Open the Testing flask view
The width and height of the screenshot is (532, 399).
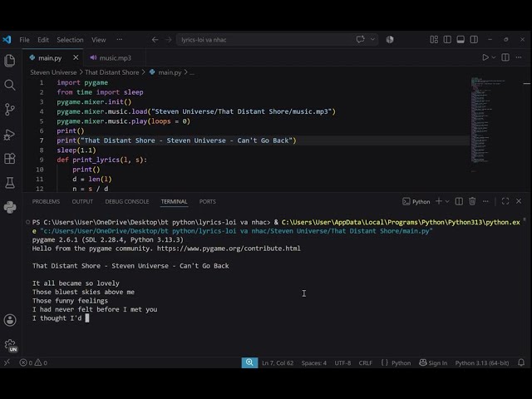(10, 183)
